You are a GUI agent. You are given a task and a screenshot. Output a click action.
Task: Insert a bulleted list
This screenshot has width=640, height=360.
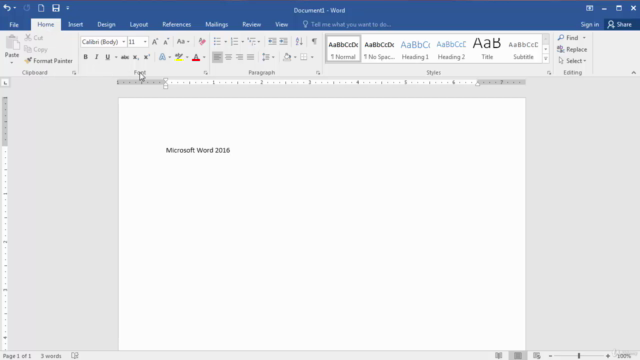(x=217, y=42)
